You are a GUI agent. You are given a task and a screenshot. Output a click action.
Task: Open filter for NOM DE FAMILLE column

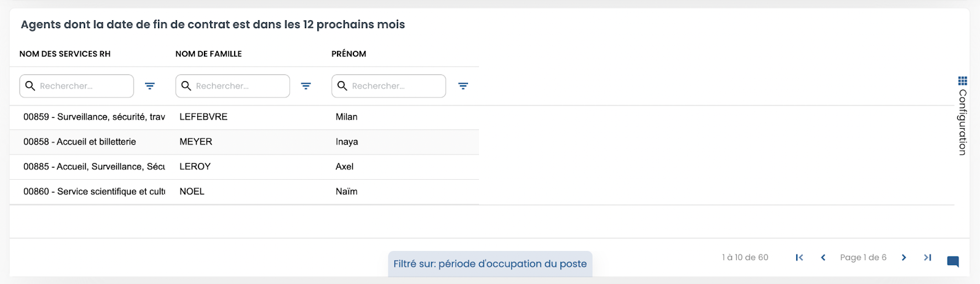pos(306,86)
